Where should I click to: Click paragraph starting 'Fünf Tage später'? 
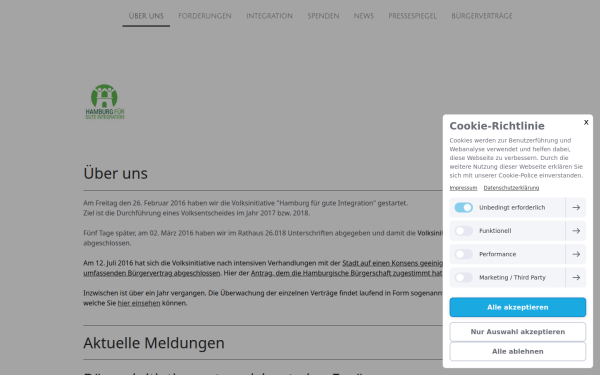tap(263, 238)
